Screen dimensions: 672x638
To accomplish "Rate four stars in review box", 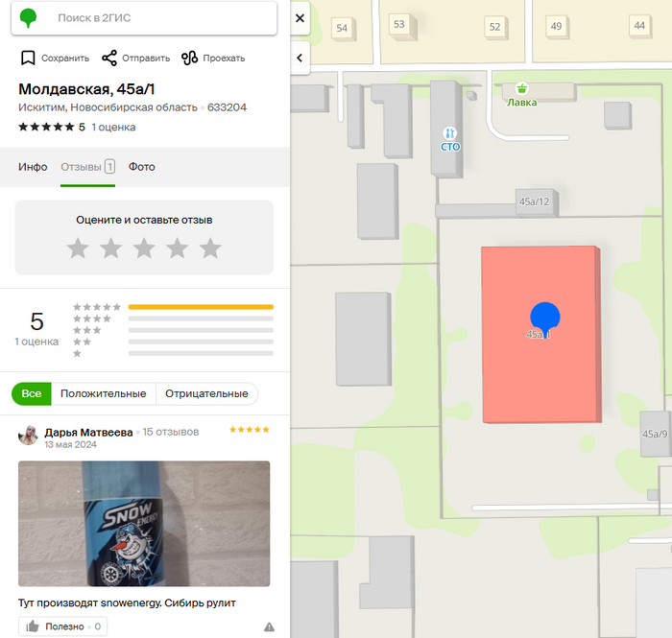I will (178, 248).
